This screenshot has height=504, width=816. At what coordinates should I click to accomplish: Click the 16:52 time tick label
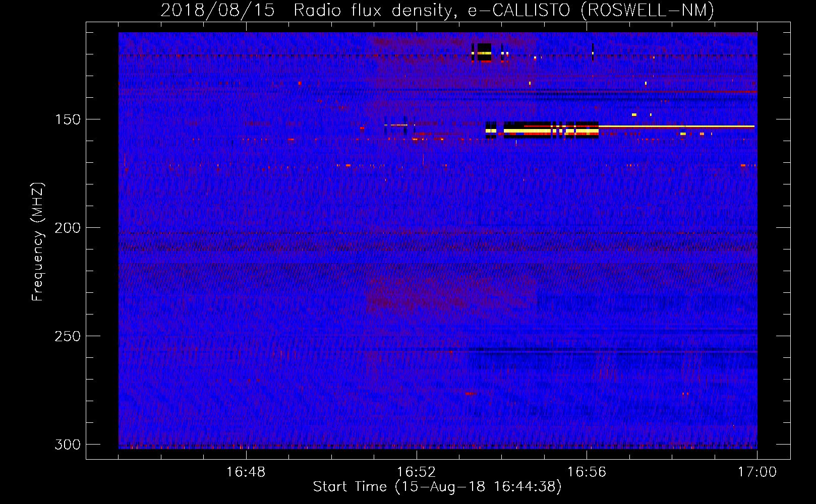[x=416, y=472]
